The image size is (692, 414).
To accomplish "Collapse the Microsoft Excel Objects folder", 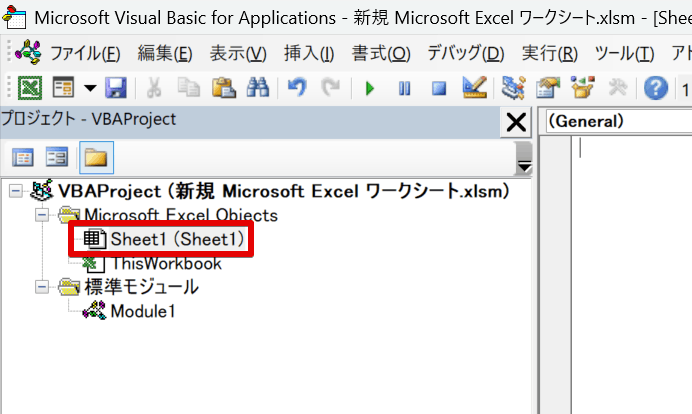I will pos(42,215).
